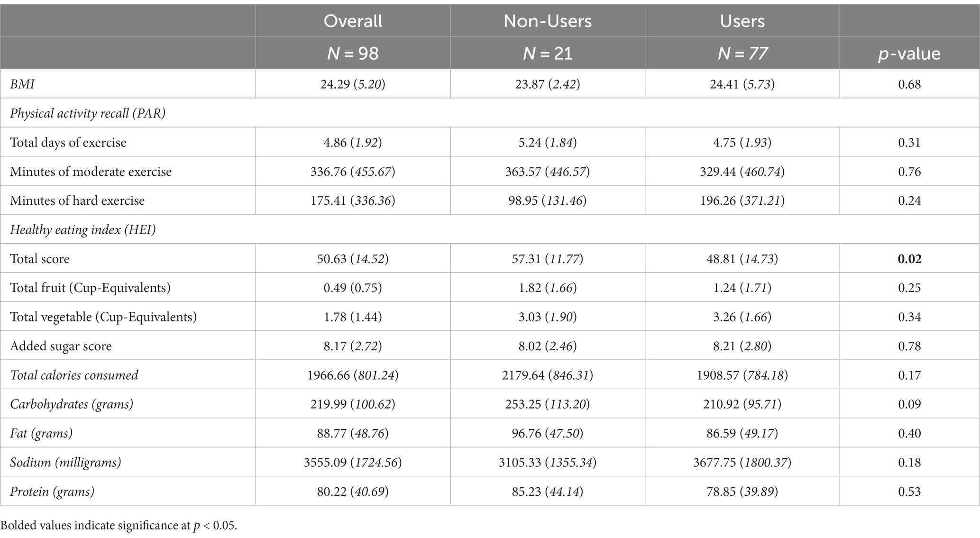Select the N = 21 cell
980x538 pixels.
coord(548,53)
